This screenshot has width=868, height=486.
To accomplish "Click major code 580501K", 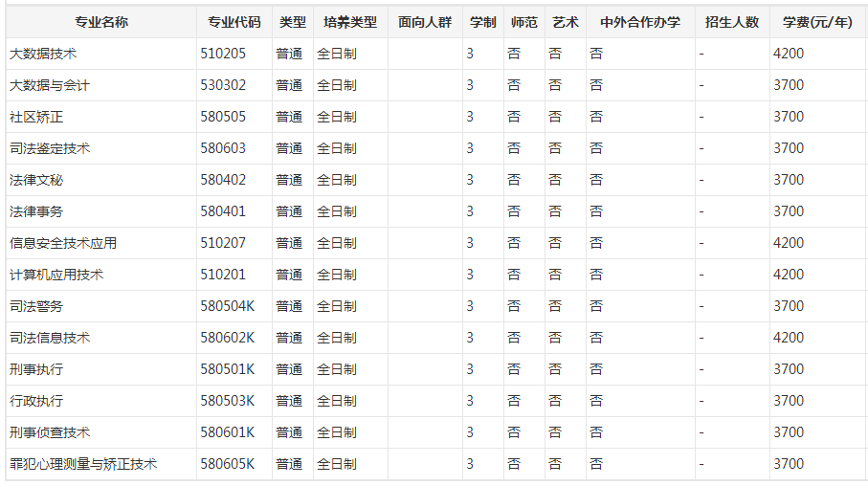I will coord(228,369).
